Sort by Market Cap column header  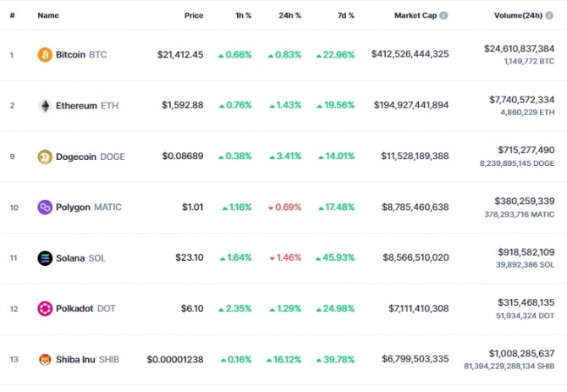[x=416, y=15]
